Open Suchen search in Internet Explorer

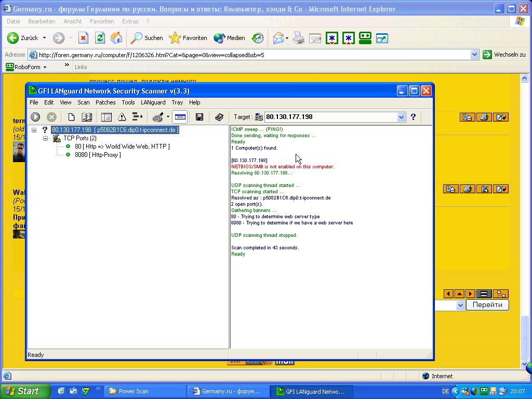click(x=147, y=38)
